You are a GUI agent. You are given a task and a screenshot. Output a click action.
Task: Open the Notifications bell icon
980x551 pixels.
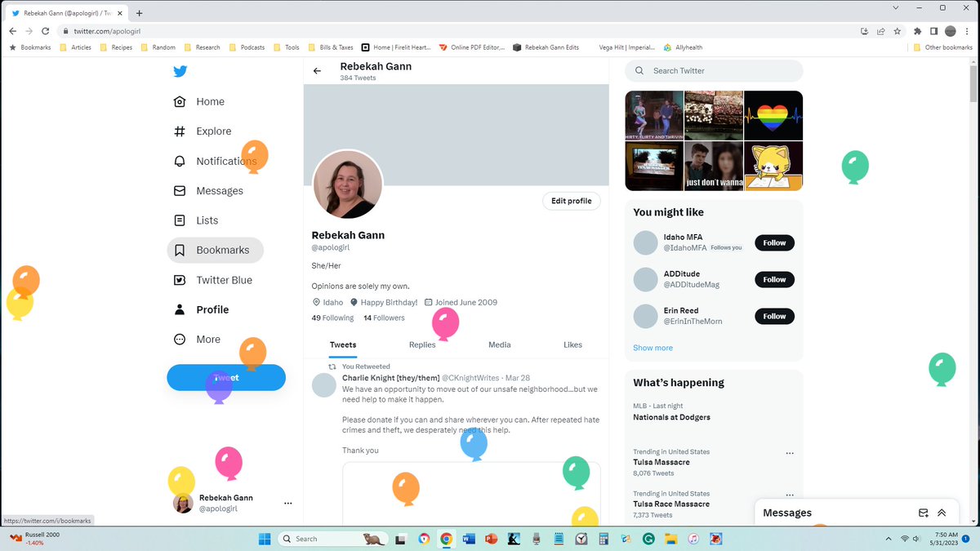180,161
